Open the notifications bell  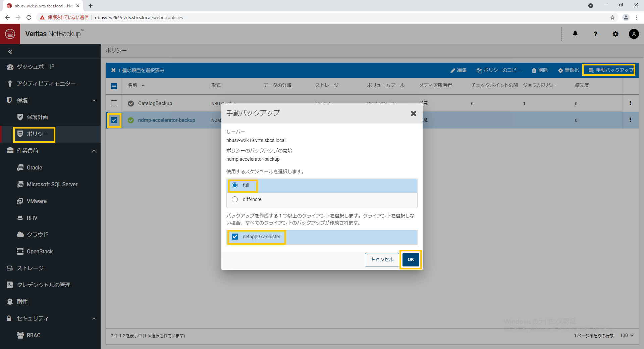(x=575, y=34)
